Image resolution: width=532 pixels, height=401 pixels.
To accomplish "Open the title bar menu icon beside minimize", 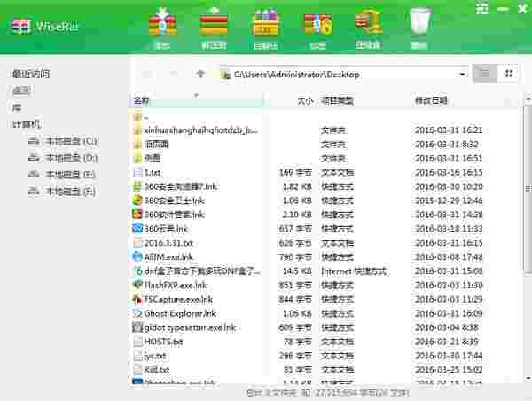I will tap(481, 9).
